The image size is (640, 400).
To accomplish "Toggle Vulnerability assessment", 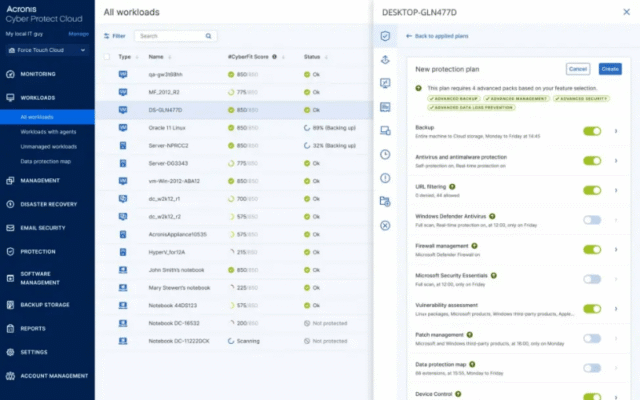I will pyautogui.click(x=592, y=309).
